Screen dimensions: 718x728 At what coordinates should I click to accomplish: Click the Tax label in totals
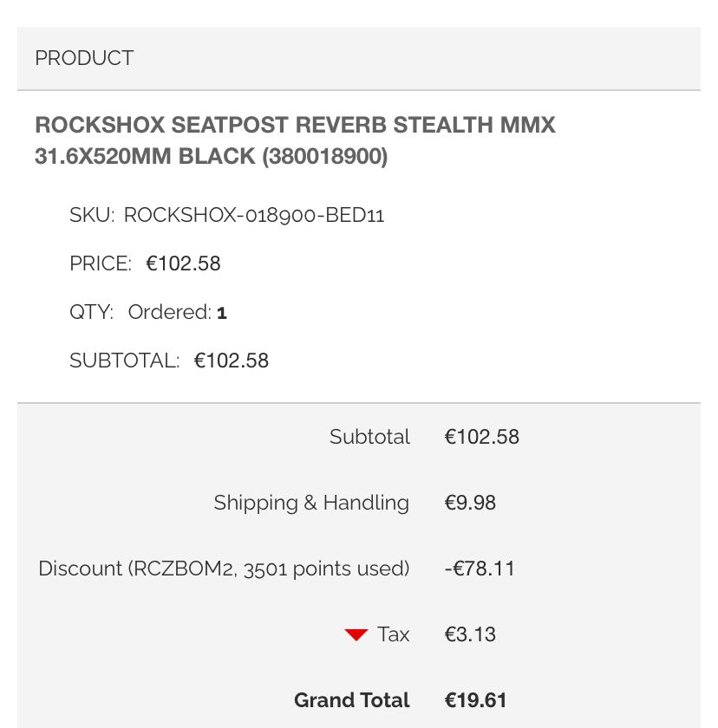click(x=393, y=634)
